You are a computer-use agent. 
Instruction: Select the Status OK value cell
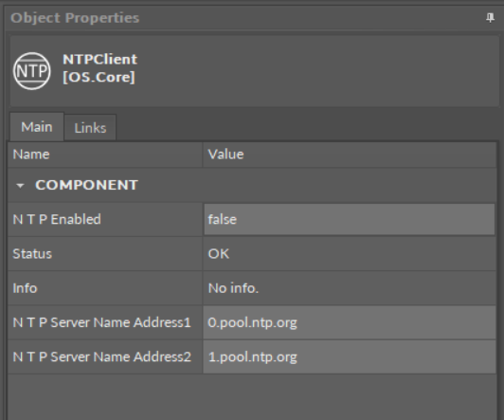coord(350,254)
